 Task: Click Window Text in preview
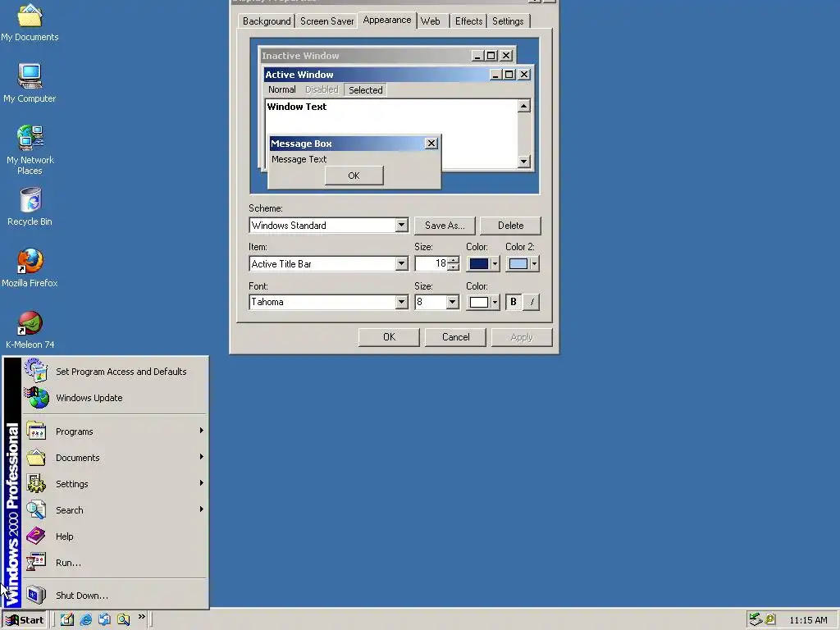pos(297,107)
